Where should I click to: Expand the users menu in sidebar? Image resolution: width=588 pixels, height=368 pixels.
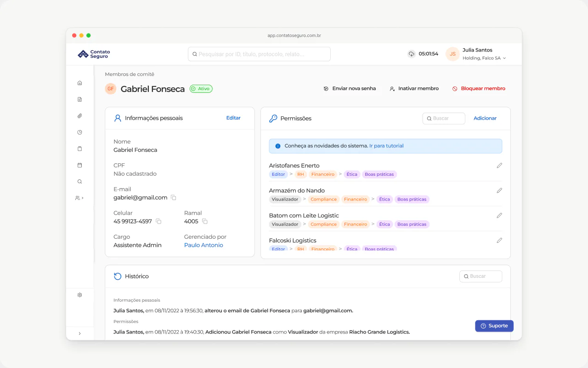pos(79,198)
